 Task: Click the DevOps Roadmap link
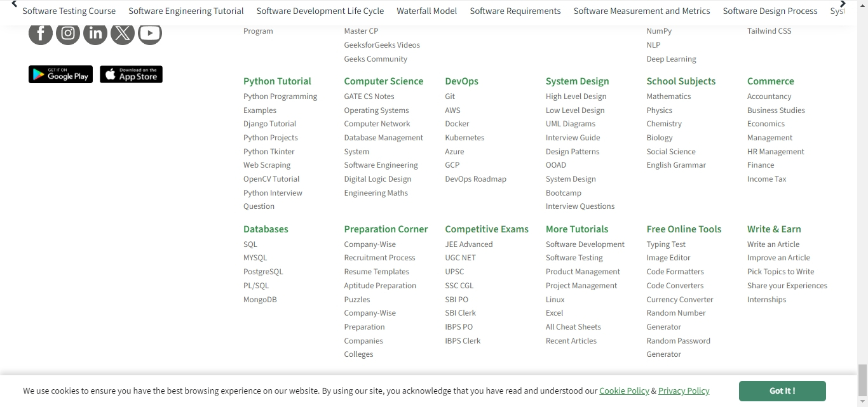coord(476,179)
